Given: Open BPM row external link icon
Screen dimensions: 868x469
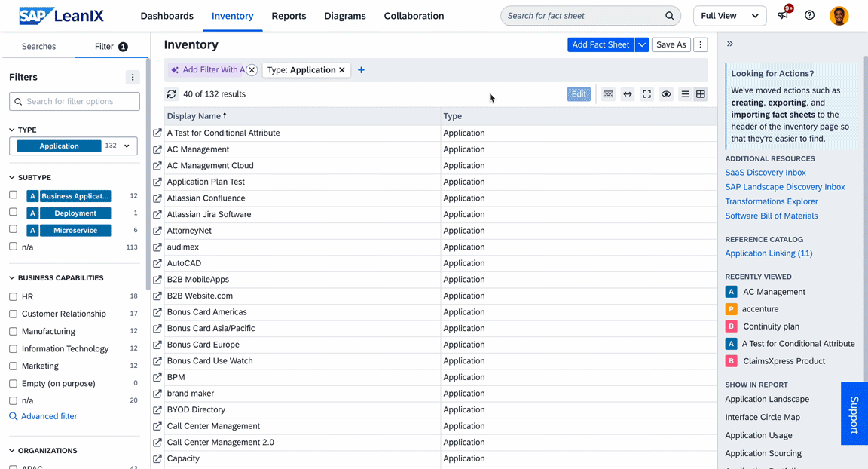Looking at the screenshot, I should pos(157,377).
